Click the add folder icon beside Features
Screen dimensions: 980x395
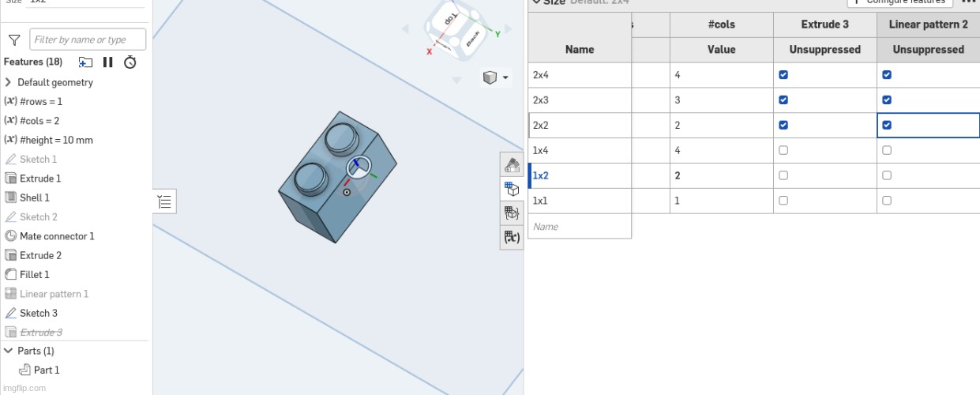[85, 62]
